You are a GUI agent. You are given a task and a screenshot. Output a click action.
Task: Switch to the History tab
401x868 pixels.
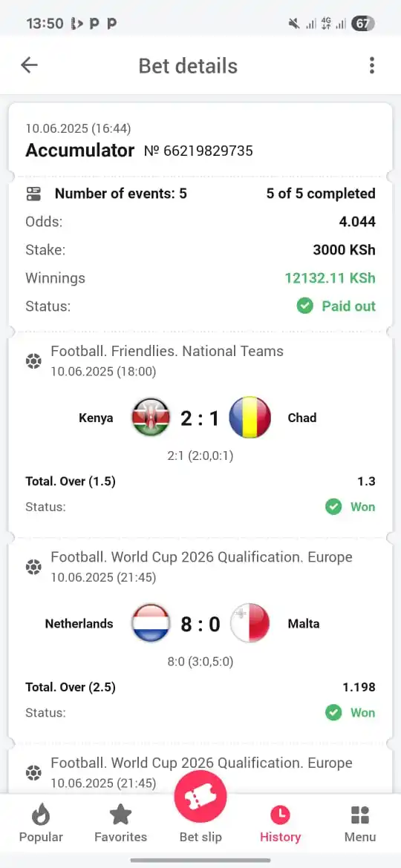(280, 823)
